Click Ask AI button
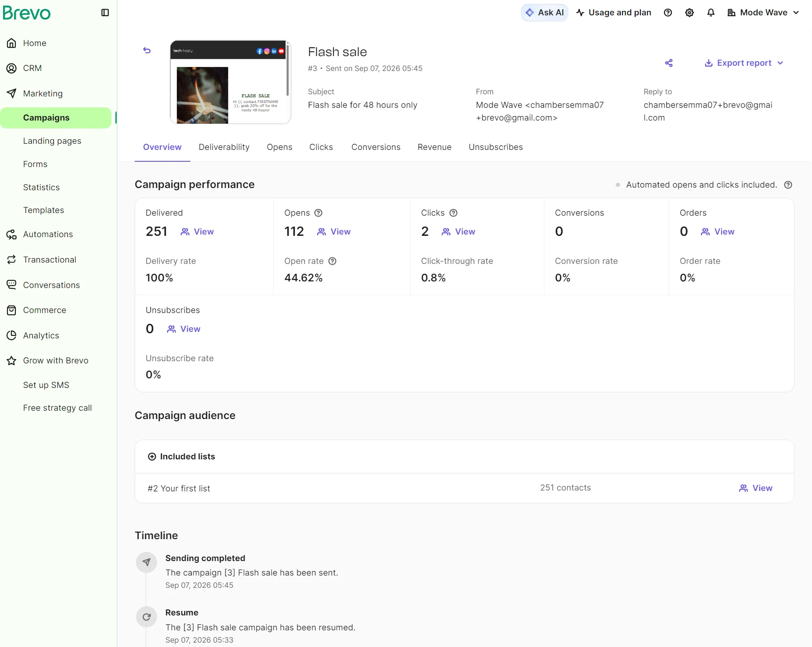The width and height of the screenshot is (812, 647). click(x=544, y=13)
